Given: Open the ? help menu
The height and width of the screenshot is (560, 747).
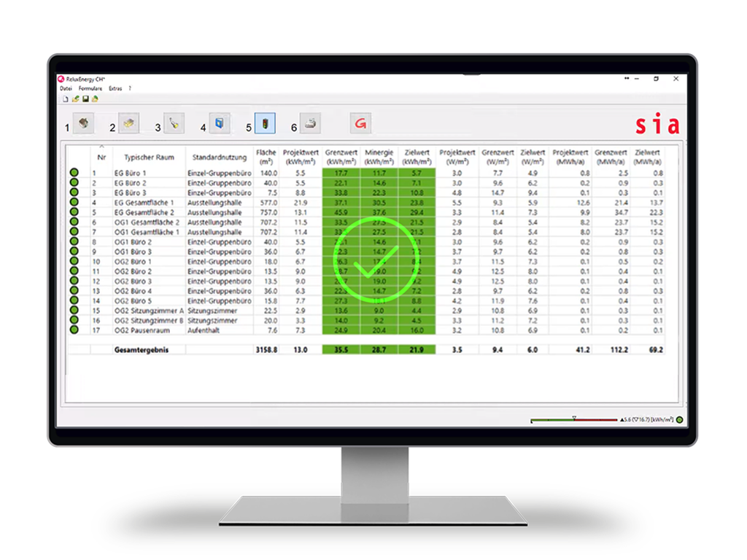Looking at the screenshot, I should (x=130, y=89).
